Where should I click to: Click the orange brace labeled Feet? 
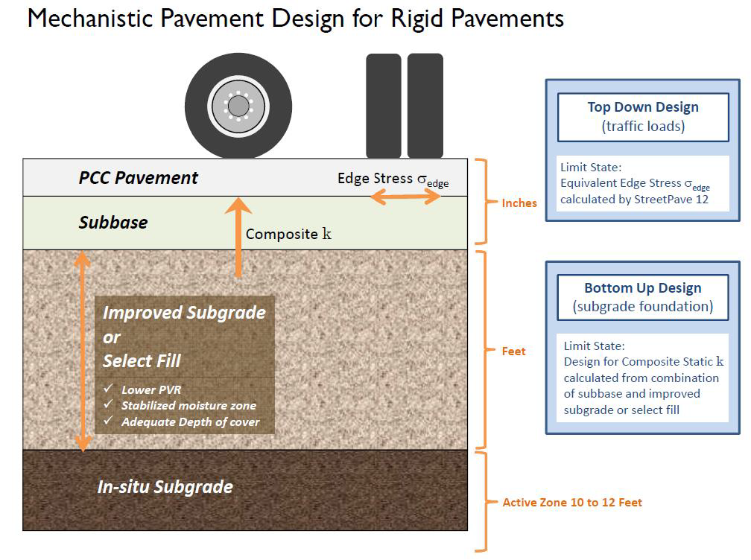pos(481,351)
